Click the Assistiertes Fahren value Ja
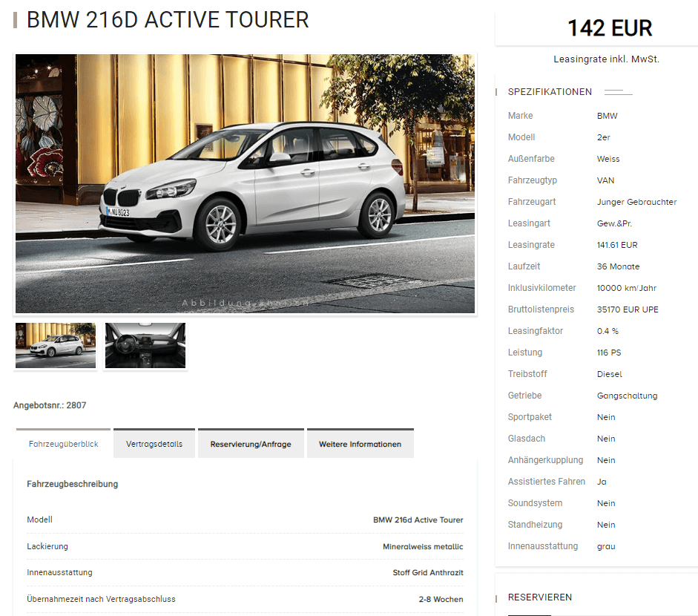 coord(602,482)
